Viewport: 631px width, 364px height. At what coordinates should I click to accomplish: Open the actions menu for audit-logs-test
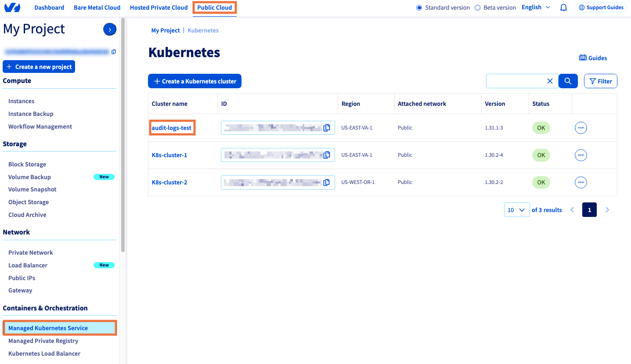[581, 127]
